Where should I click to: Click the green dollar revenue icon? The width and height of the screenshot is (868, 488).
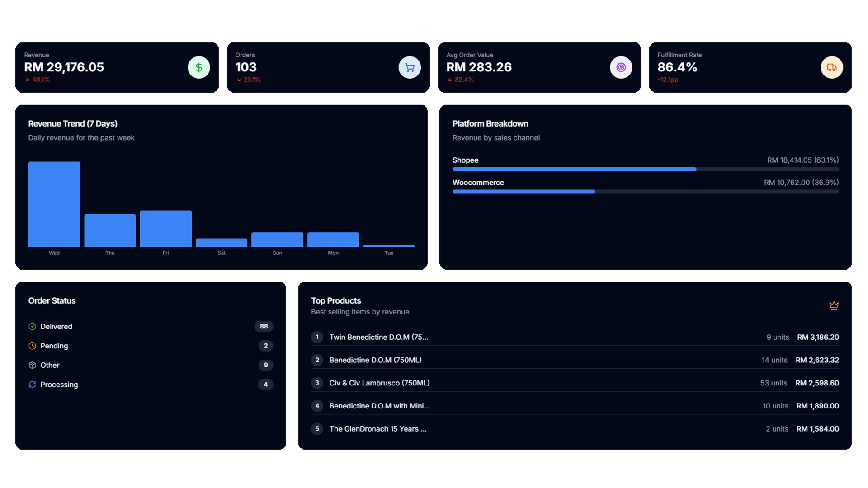[x=199, y=67]
